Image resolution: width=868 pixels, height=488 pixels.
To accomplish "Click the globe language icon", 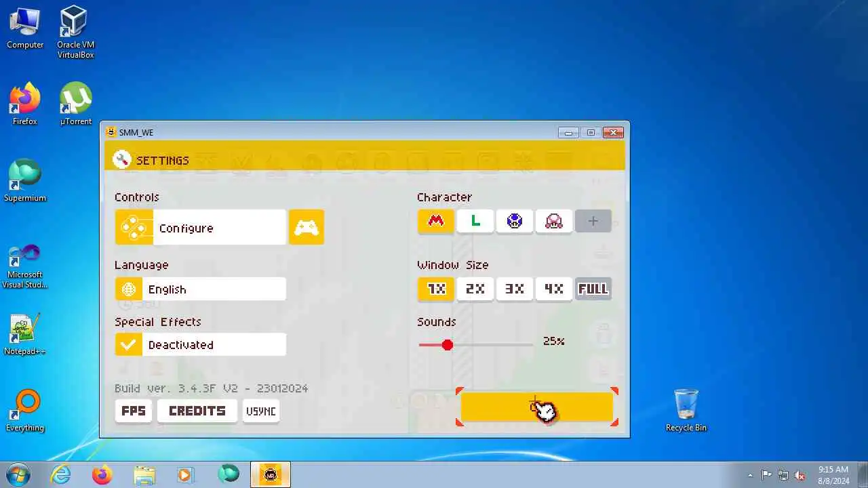I will click(x=128, y=289).
